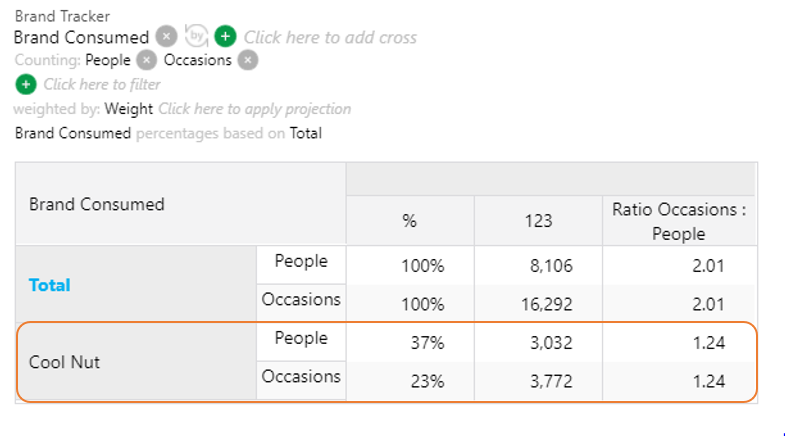The width and height of the screenshot is (785, 437).
Task: Open the Weight weighting selector
Action: coord(129,109)
